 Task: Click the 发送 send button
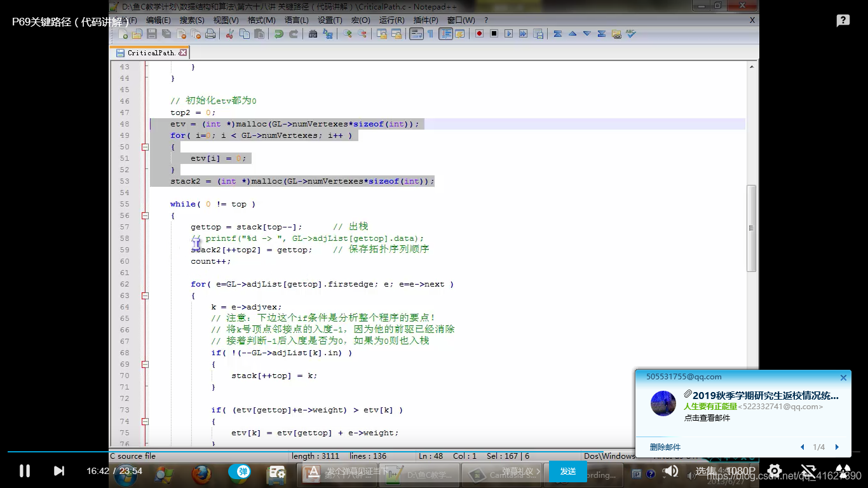coord(568,471)
